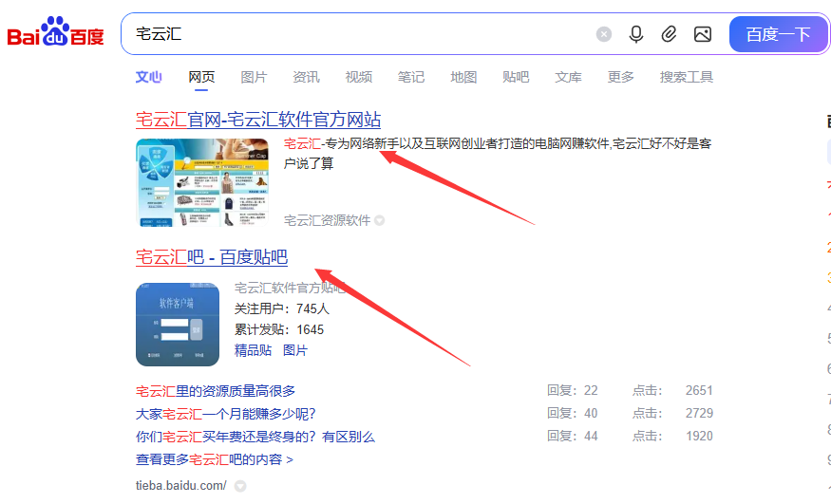
Task: Click the 软件客户端 tieba thumbnail
Action: 178,325
